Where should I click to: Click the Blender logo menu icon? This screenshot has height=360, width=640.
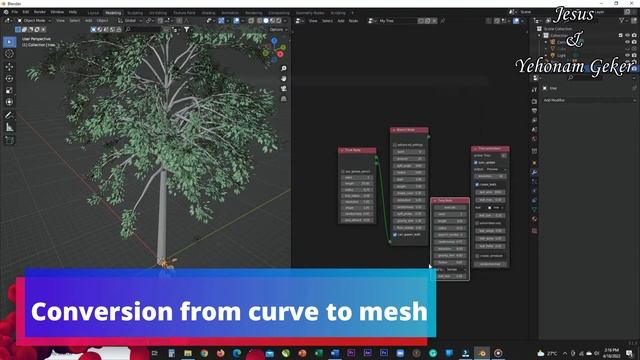pos(6,12)
